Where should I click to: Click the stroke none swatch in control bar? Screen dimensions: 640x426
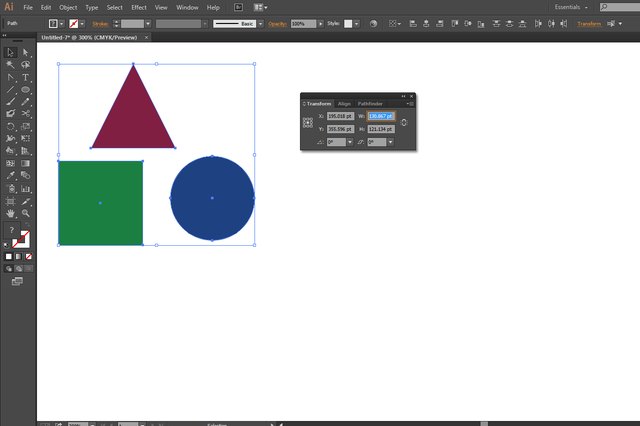coord(73,24)
